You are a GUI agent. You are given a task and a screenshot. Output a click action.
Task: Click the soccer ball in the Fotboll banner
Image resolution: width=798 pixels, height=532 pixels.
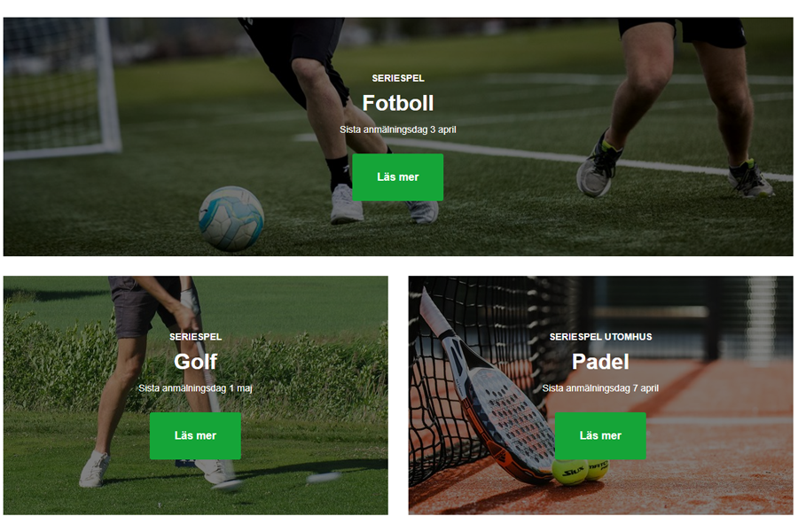coord(231,218)
